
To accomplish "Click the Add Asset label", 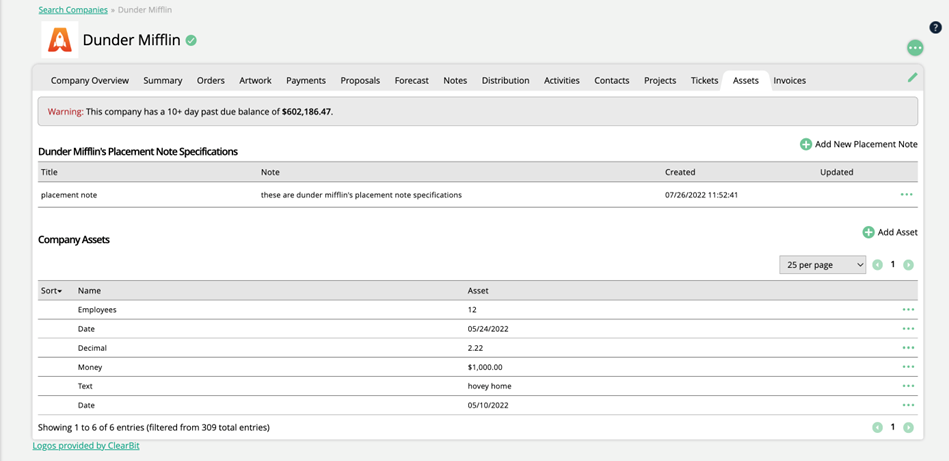I will coord(898,232).
